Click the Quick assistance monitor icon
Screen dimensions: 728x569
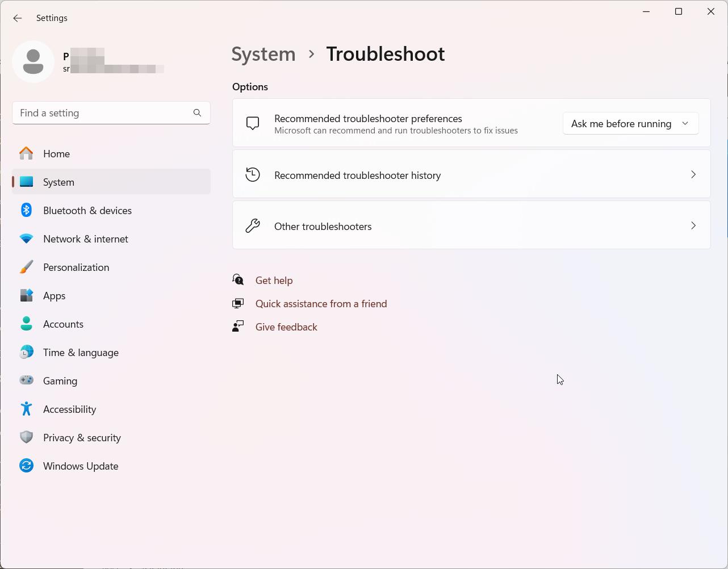click(238, 303)
